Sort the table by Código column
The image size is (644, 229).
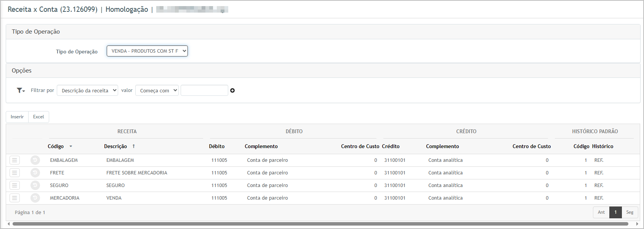pos(56,147)
